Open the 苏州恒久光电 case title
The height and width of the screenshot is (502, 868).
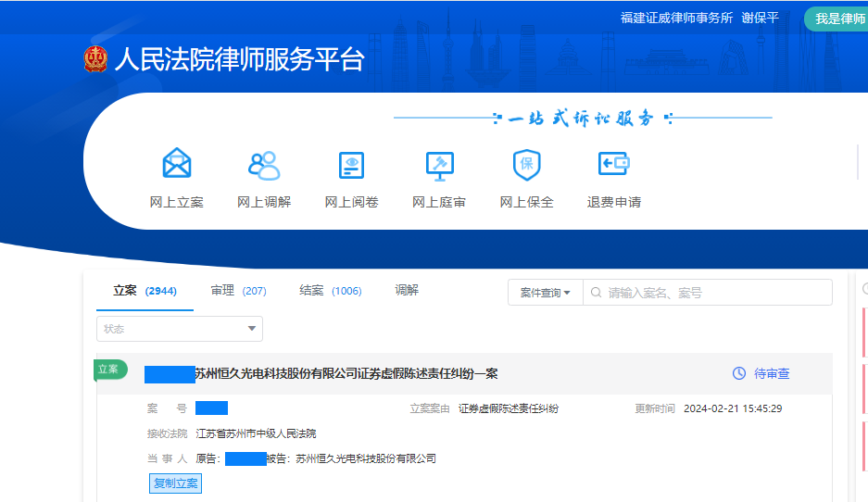346,373
